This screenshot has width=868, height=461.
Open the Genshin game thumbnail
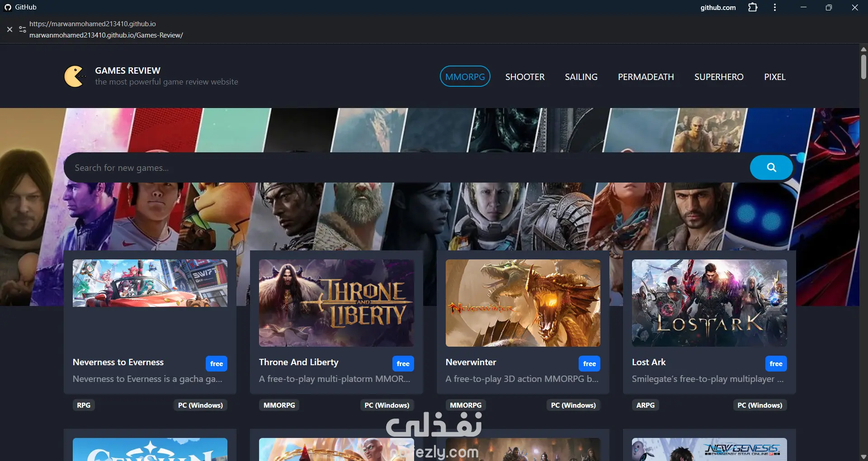(150, 449)
